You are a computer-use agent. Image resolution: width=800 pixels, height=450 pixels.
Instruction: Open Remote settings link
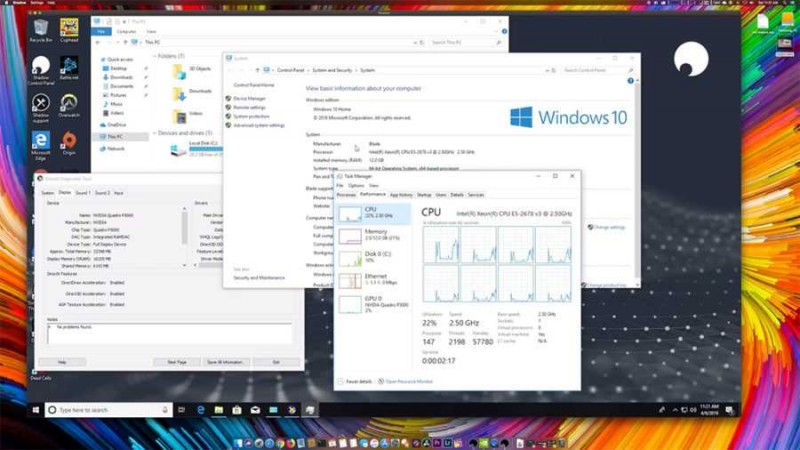click(249, 108)
